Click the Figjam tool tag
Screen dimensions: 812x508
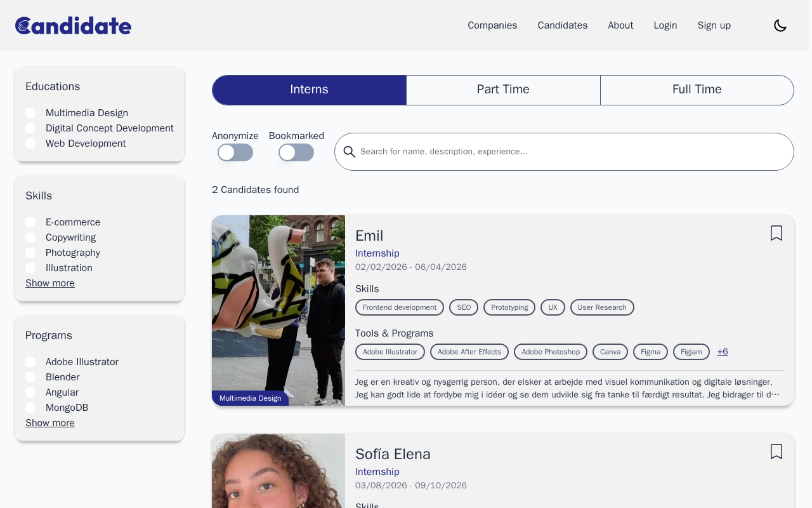691,352
